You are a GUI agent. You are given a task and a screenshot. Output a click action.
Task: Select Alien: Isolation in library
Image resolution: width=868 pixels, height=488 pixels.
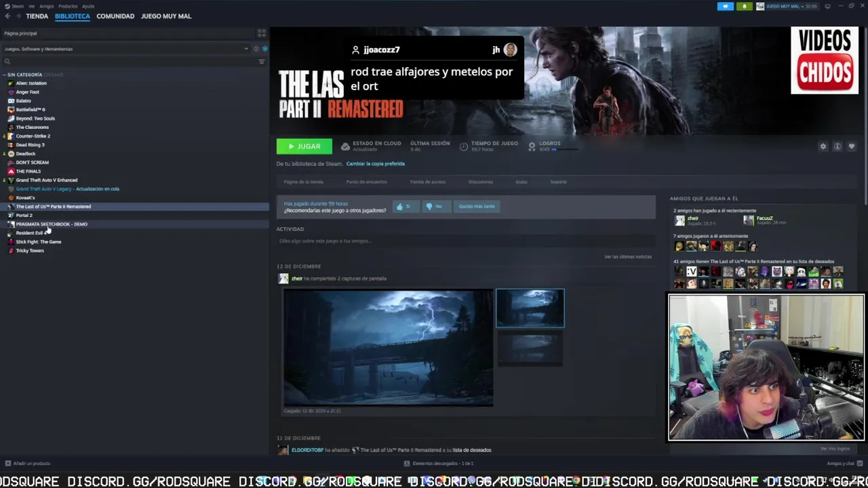click(31, 83)
